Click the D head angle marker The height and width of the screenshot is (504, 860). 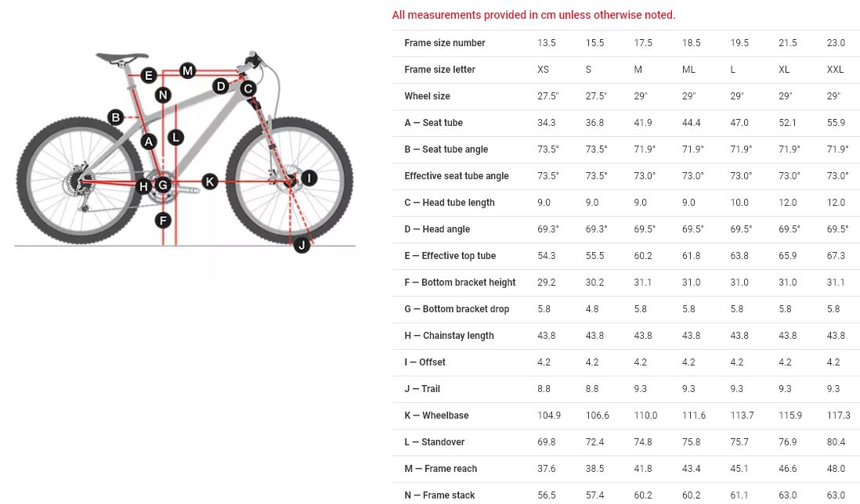221,86
